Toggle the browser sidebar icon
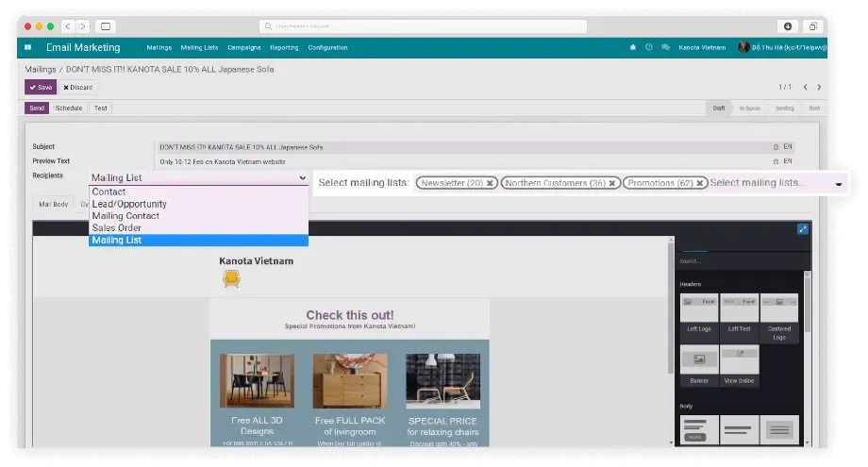The image size is (868, 467). click(105, 26)
